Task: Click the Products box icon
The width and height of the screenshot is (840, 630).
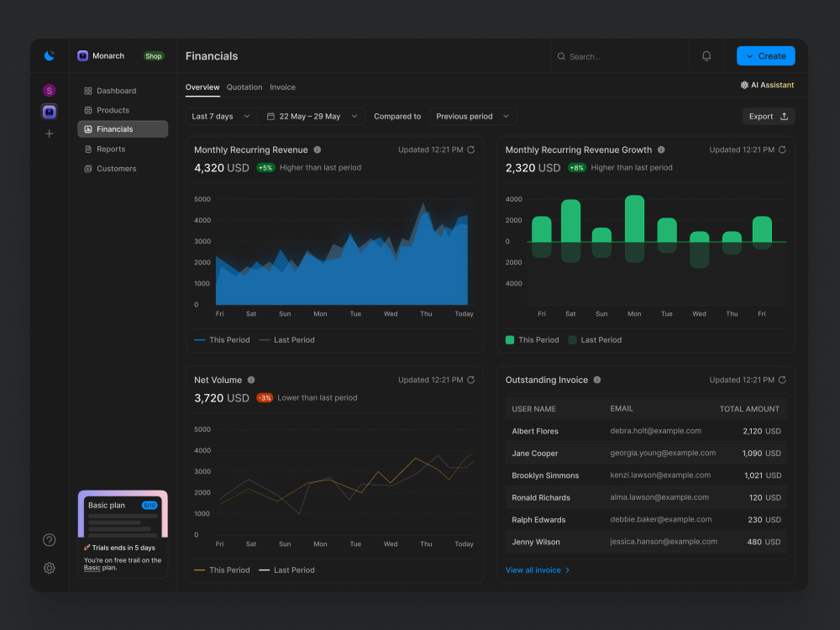Action: pos(88,110)
